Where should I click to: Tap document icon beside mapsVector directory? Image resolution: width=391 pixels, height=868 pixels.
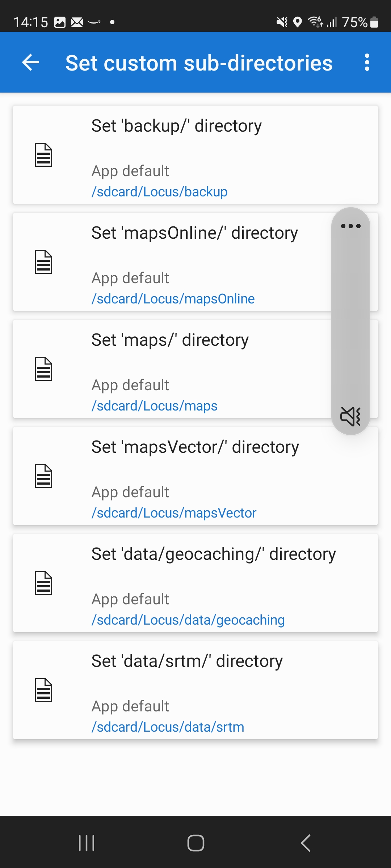[x=43, y=476]
